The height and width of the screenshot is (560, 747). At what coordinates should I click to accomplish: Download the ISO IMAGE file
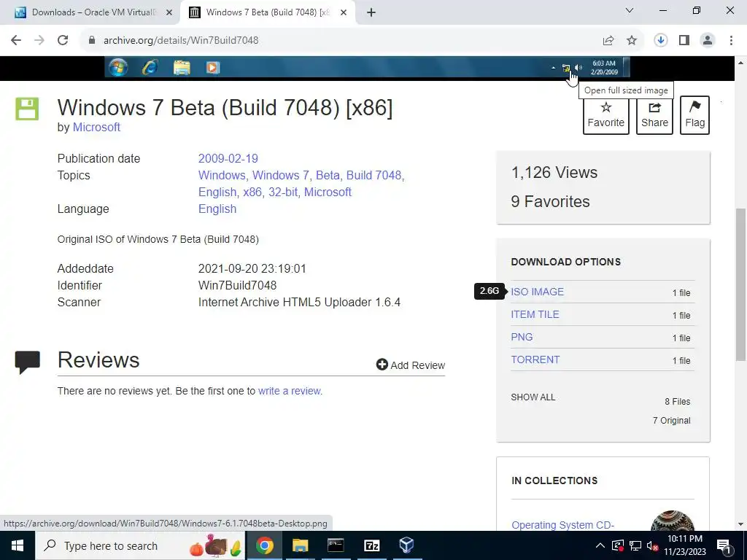pyautogui.click(x=538, y=292)
